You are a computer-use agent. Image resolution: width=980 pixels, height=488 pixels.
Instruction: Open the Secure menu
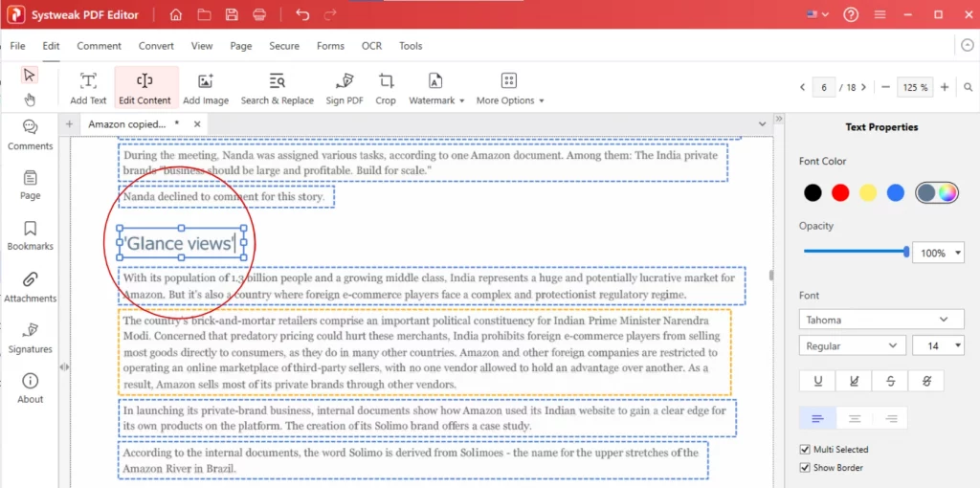(284, 46)
